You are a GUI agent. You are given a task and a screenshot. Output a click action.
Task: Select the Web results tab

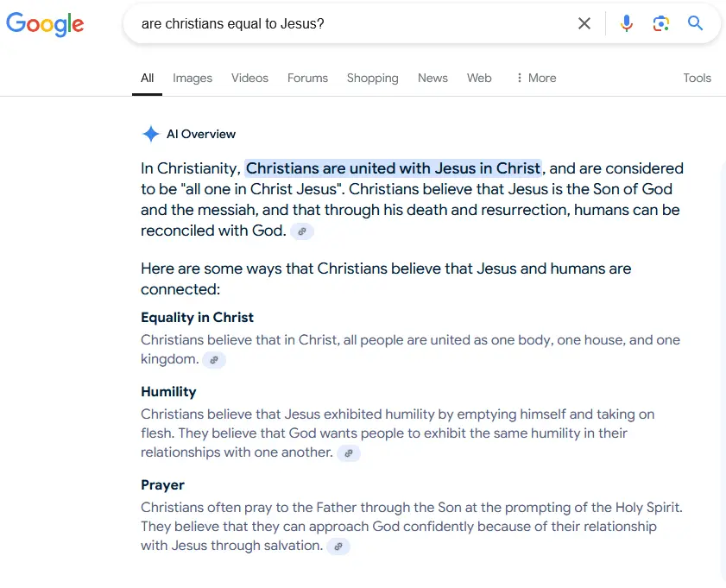click(x=479, y=78)
